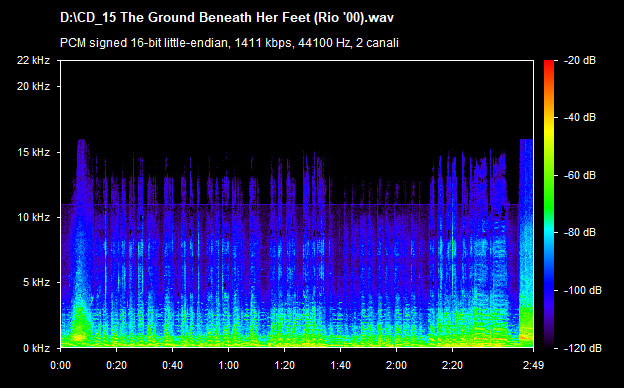Screen dimensions: 624x388
Task: Click the -120 dB legend label
Action: (583, 348)
